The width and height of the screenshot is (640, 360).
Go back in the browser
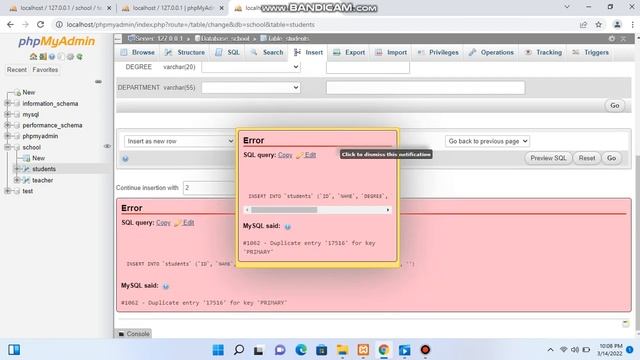[10, 24]
